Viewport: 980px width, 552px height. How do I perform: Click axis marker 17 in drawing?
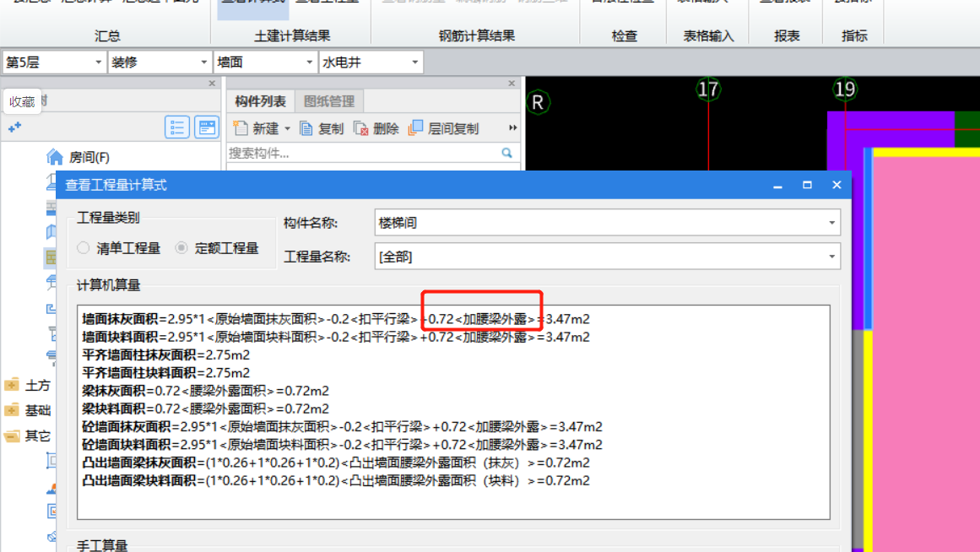(x=708, y=89)
